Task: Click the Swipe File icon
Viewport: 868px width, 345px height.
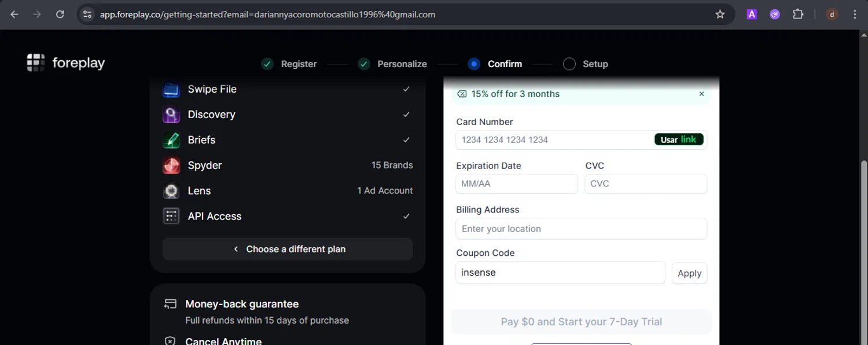Action: [171, 89]
